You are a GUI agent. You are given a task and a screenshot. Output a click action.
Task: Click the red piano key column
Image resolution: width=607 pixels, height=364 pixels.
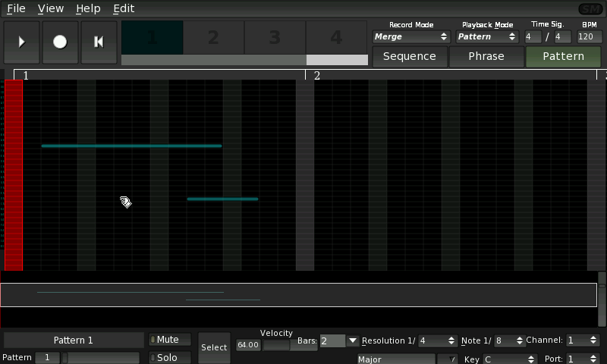[x=14, y=175]
